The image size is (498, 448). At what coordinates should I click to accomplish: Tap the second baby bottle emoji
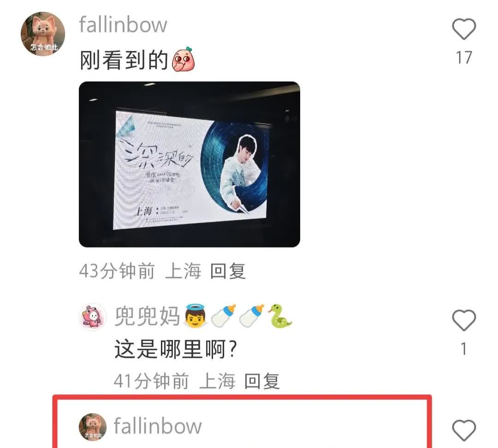pyautogui.click(x=252, y=316)
